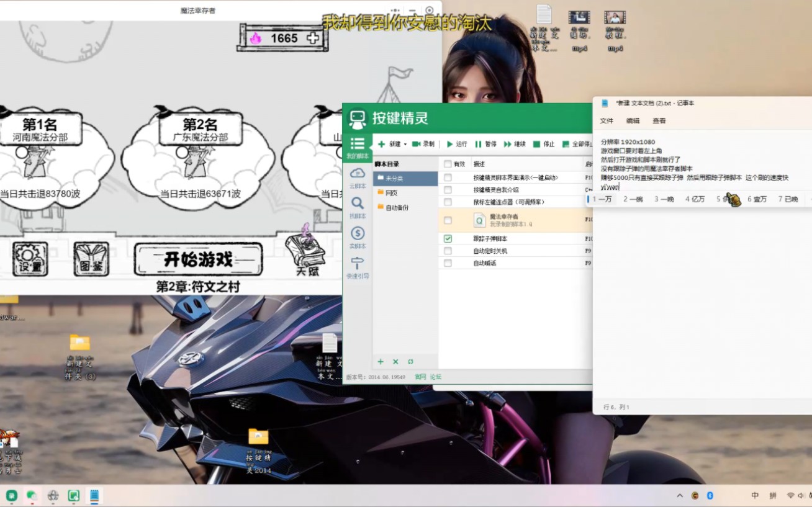The width and height of the screenshot is (812, 507).
Task: Click 继续 continue toolbar button
Action: 515,144
